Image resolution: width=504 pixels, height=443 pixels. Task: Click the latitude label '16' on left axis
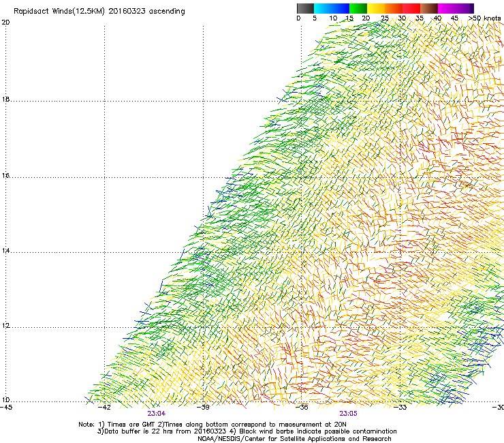click(x=5, y=176)
